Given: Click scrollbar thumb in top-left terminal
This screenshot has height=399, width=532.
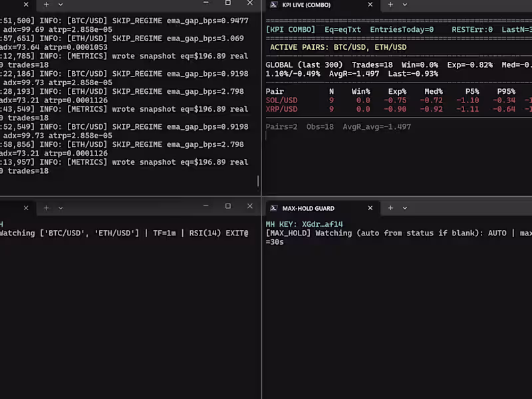Looking at the screenshot, I should click(x=258, y=181).
